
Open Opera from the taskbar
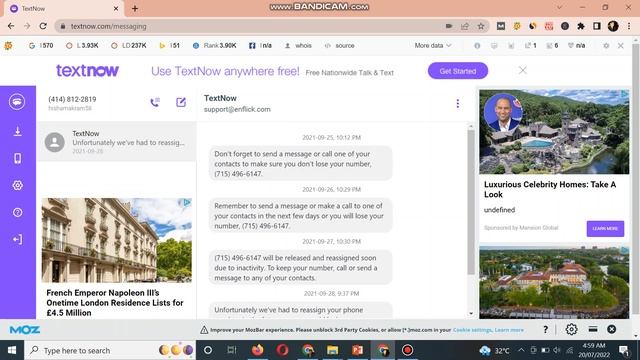[x=282, y=350]
